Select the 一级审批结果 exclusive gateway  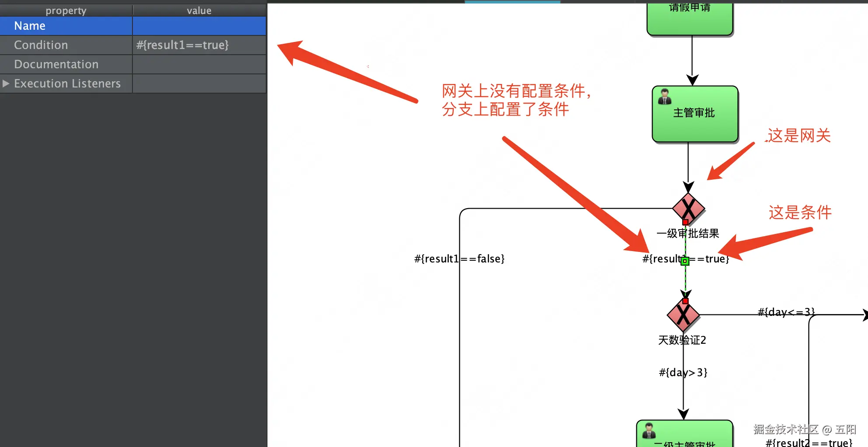point(688,208)
